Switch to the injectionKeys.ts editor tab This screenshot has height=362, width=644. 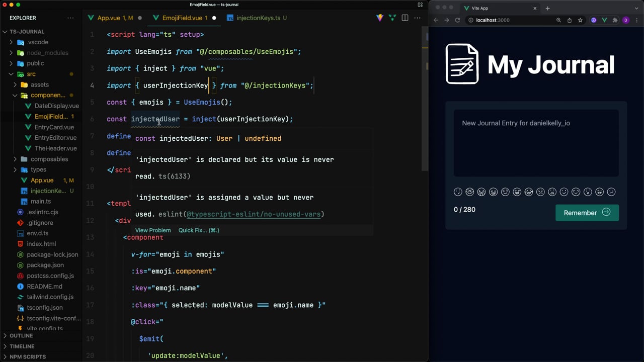tap(258, 18)
